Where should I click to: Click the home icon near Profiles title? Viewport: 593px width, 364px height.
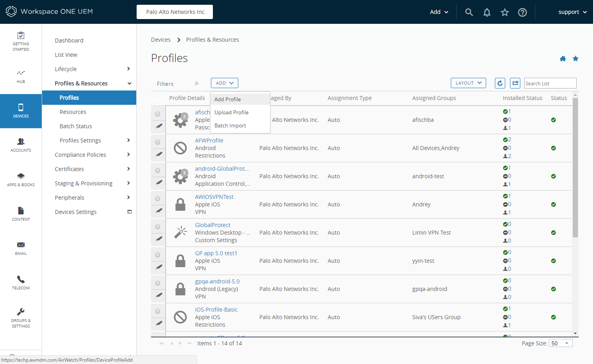tap(562, 59)
